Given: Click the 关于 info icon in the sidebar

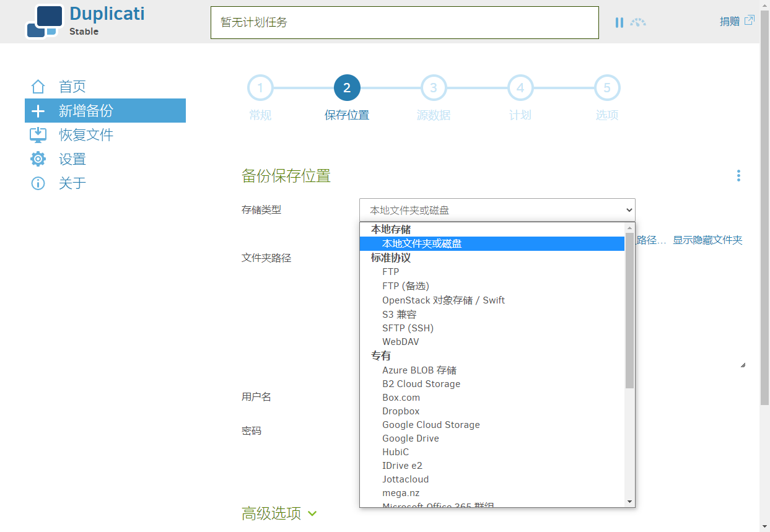Looking at the screenshot, I should coord(38,183).
